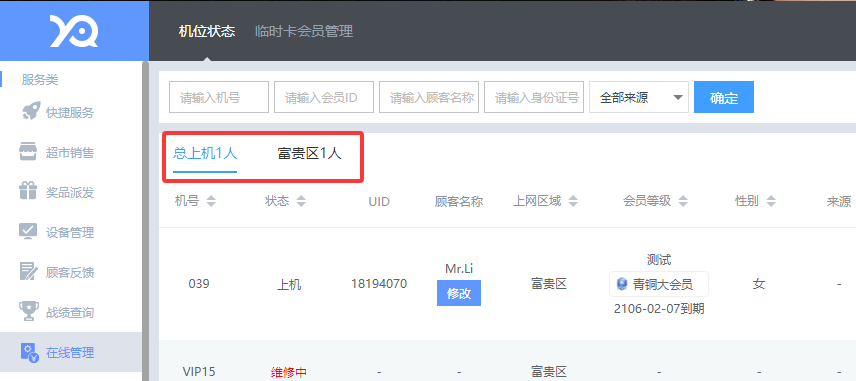This screenshot has height=381, width=856.
Task: Focus the 请输入身份证号 input field
Action: tap(534, 97)
